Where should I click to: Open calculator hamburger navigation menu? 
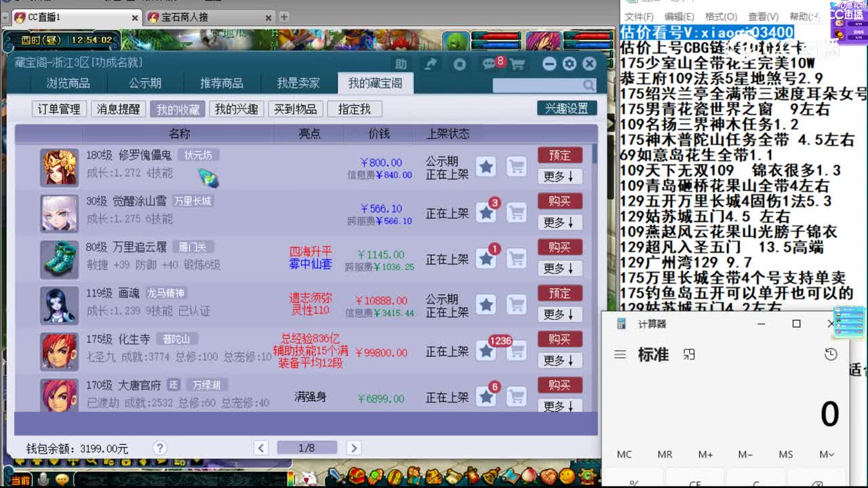point(620,354)
